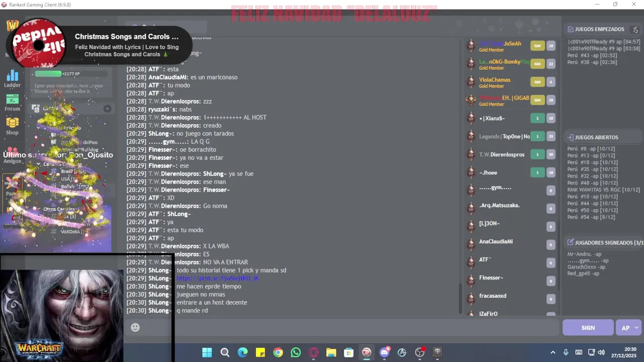644x362 pixels.
Task: Open Google Chrome from the taskbar
Action: tap(278, 352)
